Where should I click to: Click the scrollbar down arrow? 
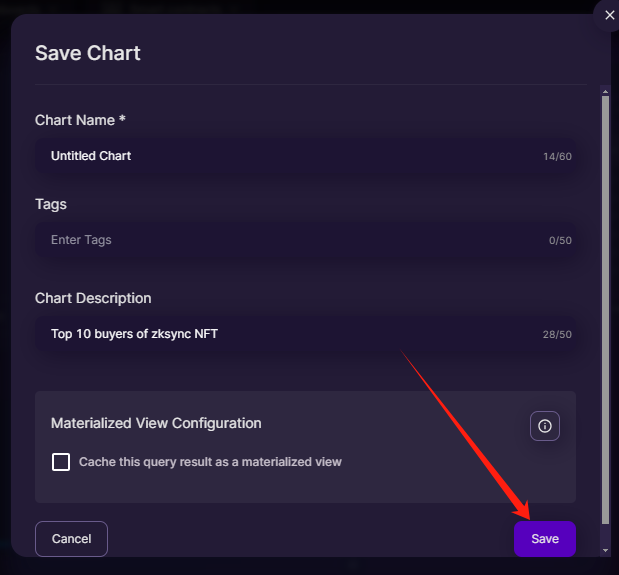pos(605,551)
